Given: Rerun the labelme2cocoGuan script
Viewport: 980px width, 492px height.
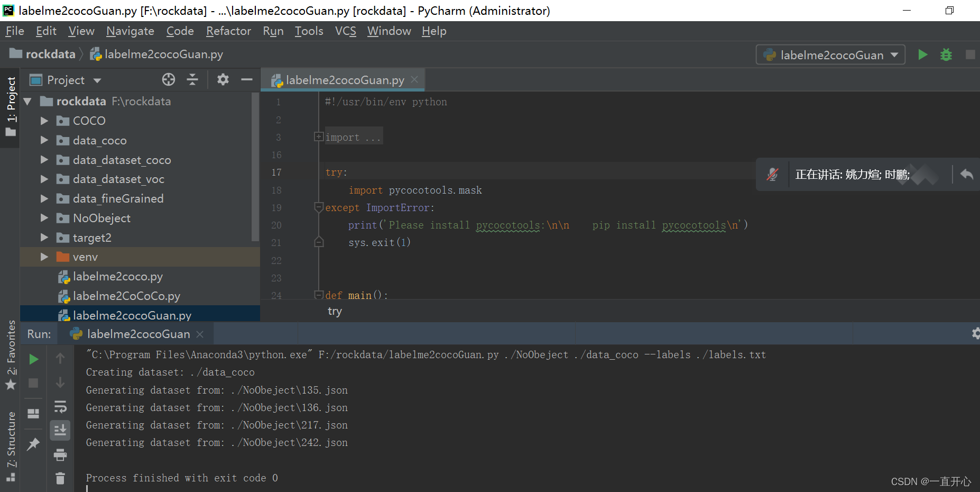Looking at the screenshot, I should [34, 359].
